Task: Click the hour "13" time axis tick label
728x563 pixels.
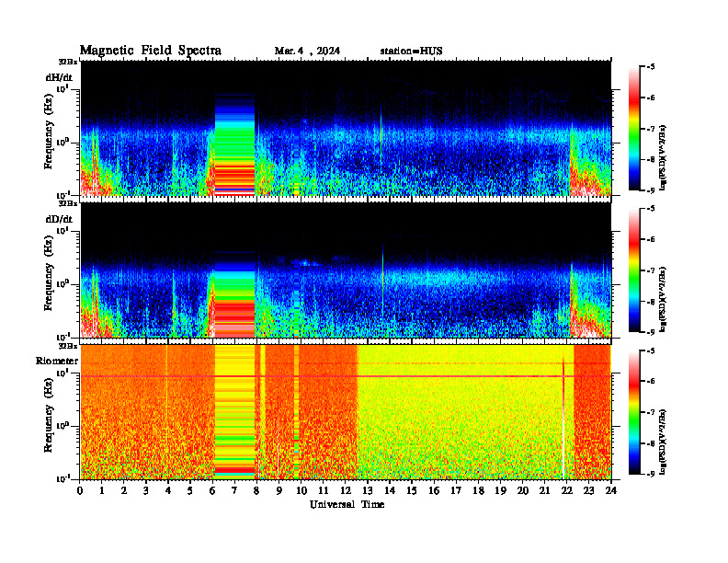Action: 368,490
